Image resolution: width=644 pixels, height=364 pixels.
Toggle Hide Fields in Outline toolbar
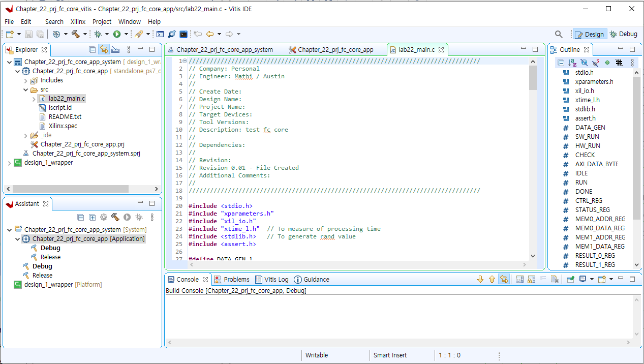(x=584, y=63)
